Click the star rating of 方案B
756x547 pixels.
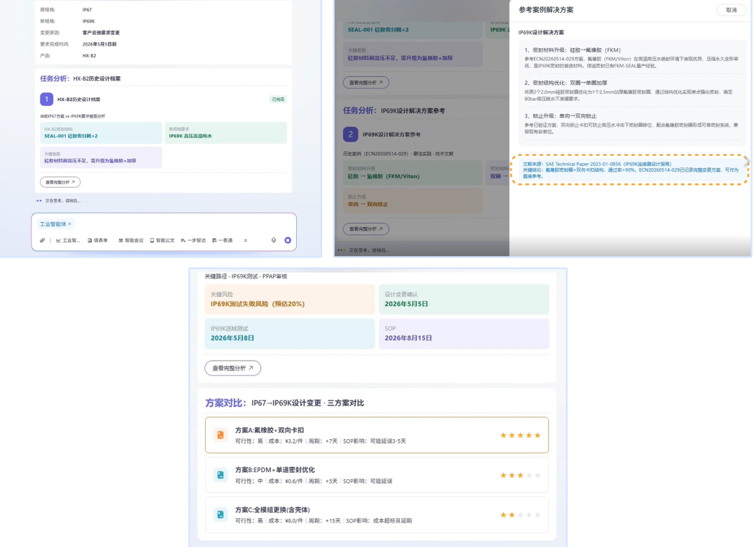tap(520, 475)
